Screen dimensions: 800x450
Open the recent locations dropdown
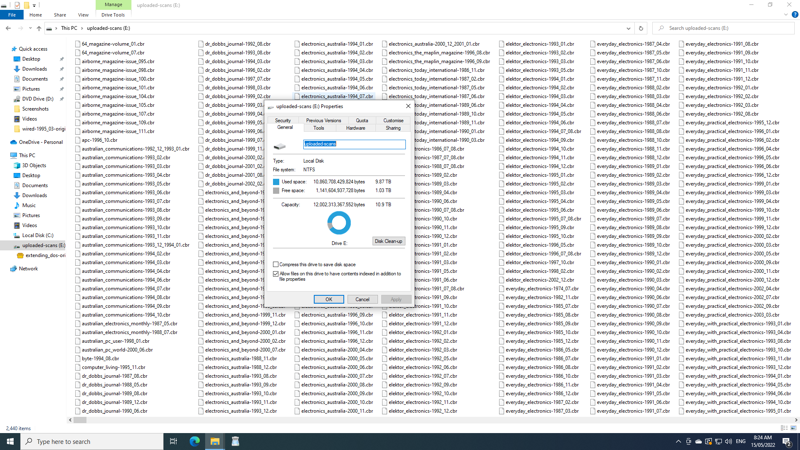(30, 28)
